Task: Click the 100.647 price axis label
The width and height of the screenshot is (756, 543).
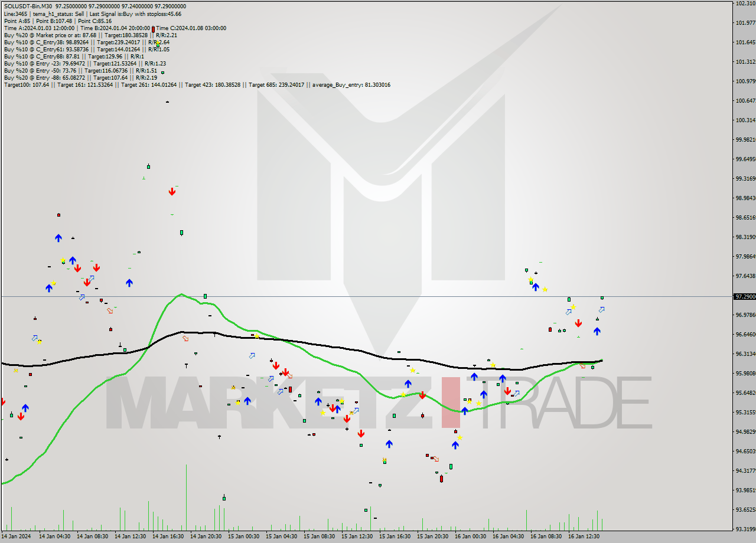Action: [x=745, y=101]
